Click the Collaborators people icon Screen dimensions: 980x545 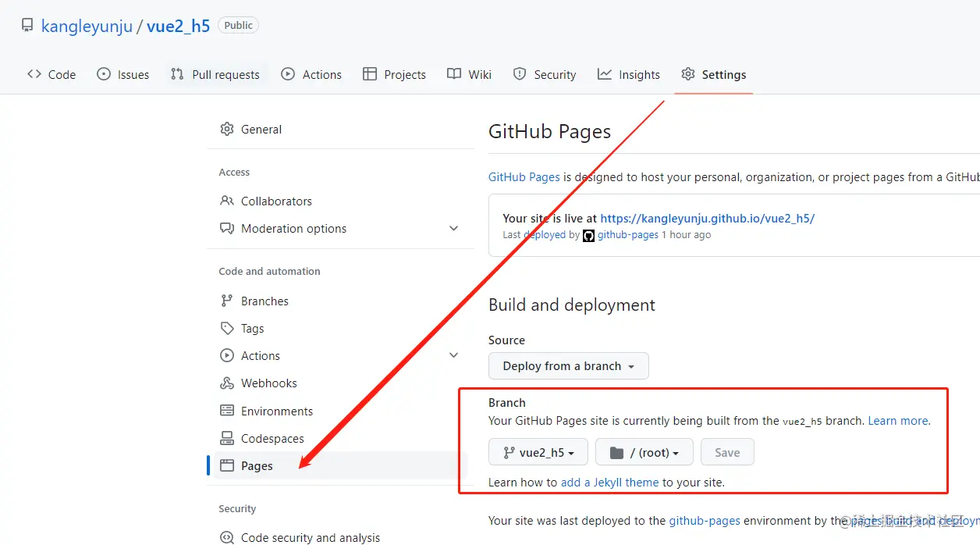227,201
